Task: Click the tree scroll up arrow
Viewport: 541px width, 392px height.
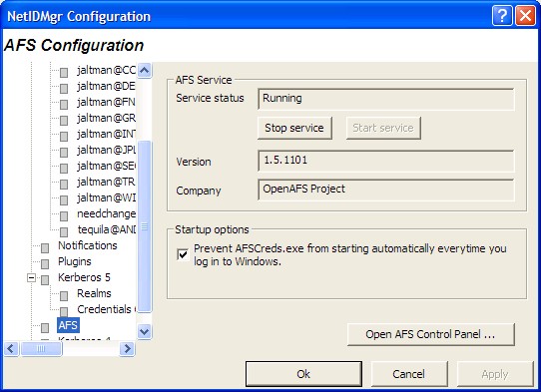Action: (x=144, y=71)
